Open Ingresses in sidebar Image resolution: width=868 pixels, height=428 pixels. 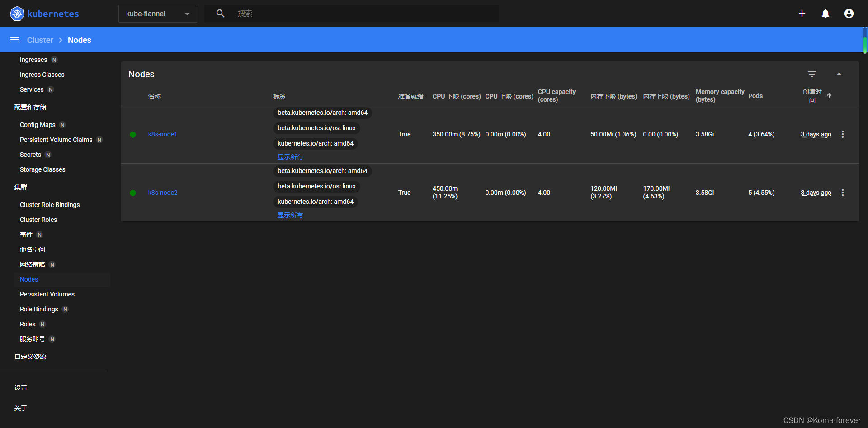[x=33, y=60]
